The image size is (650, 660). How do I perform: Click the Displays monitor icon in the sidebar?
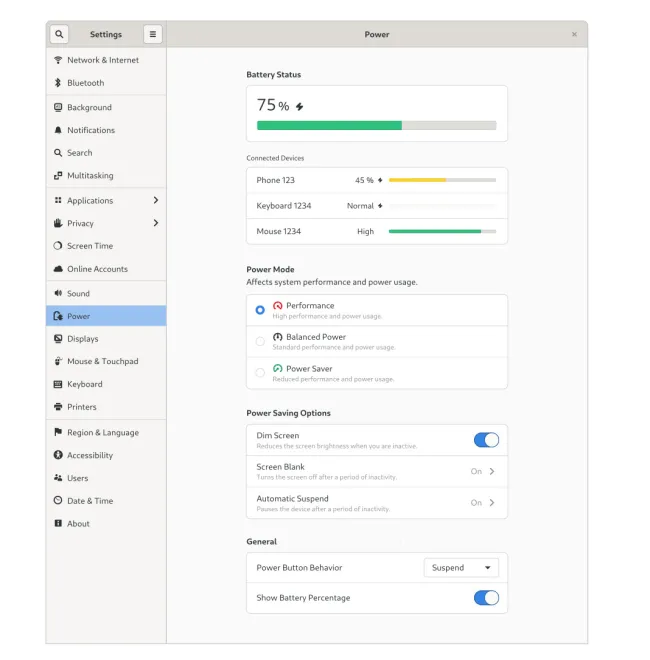point(58,339)
